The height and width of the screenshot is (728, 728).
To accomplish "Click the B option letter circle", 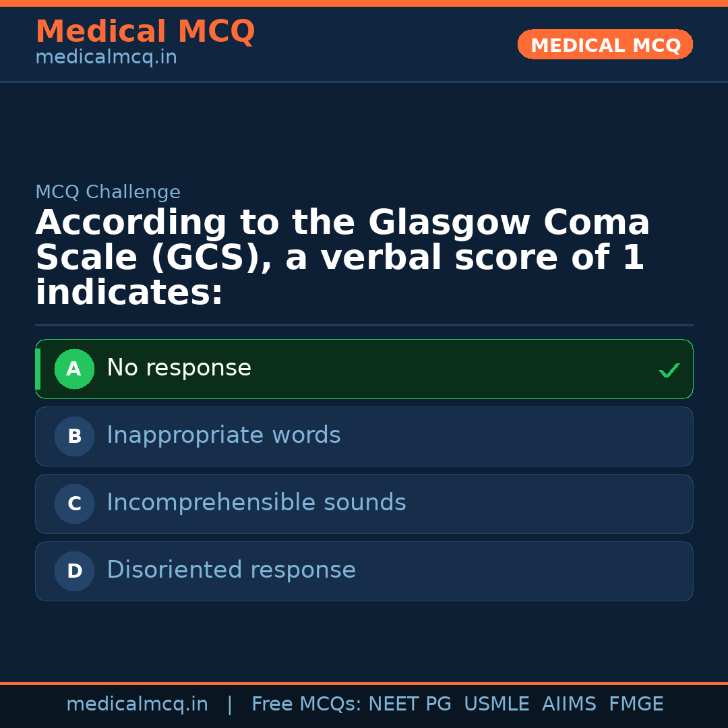I will [74, 436].
